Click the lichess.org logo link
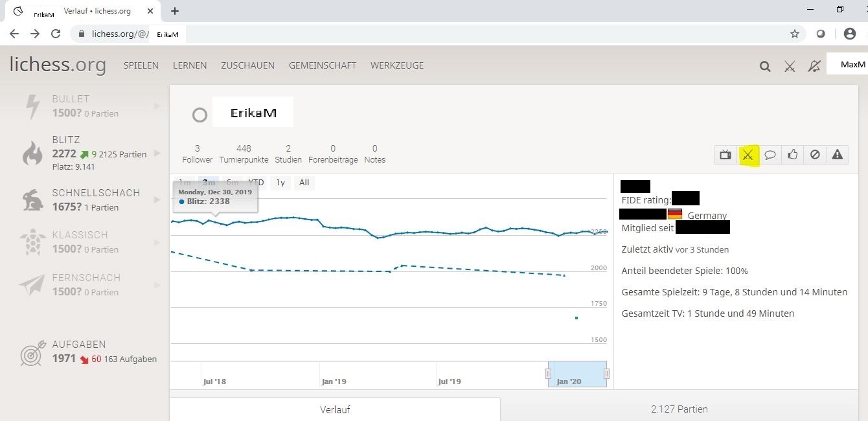This screenshot has width=868, height=421. coord(58,65)
